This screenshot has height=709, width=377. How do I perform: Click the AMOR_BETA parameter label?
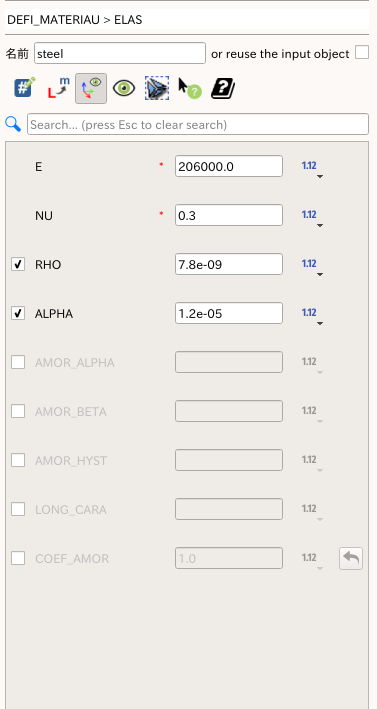point(71,411)
